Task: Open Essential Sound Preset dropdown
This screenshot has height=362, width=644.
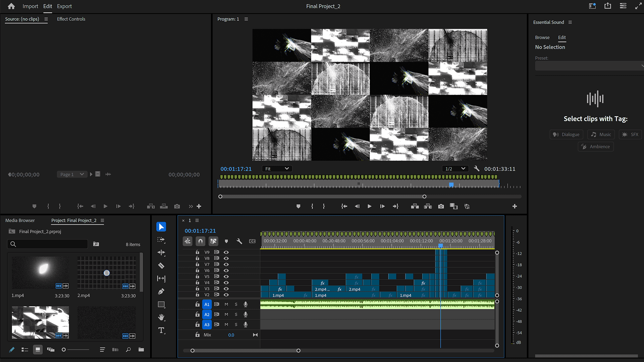Action: (x=589, y=66)
